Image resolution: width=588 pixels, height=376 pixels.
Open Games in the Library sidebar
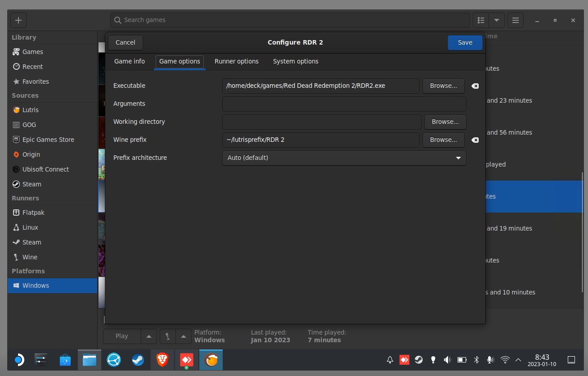(x=52, y=52)
